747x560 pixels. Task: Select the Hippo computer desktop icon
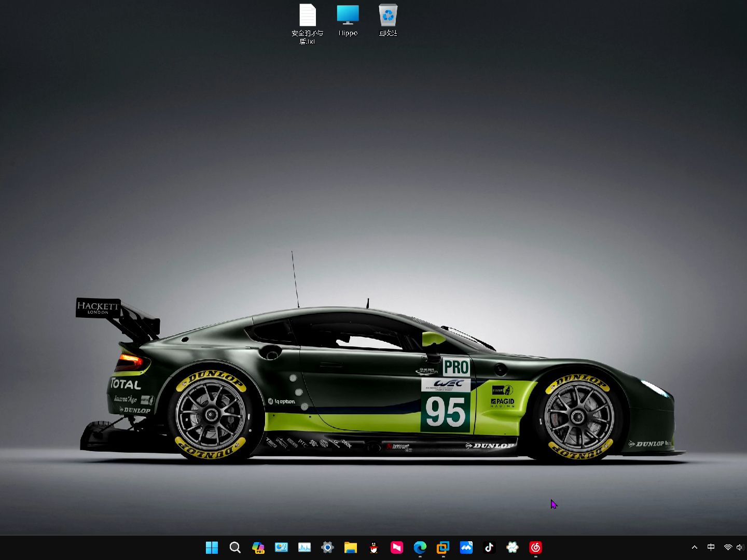pos(348,21)
